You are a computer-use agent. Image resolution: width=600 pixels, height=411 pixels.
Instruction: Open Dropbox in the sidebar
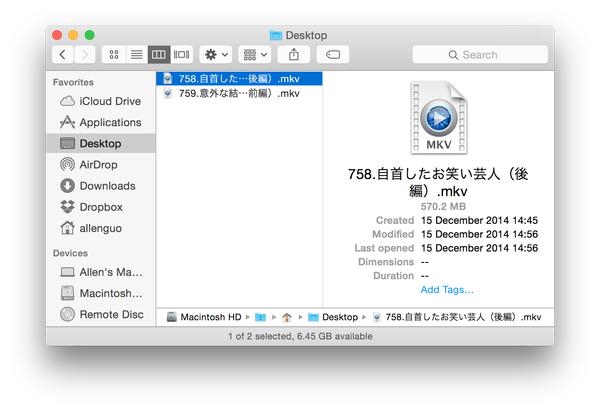(x=100, y=207)
